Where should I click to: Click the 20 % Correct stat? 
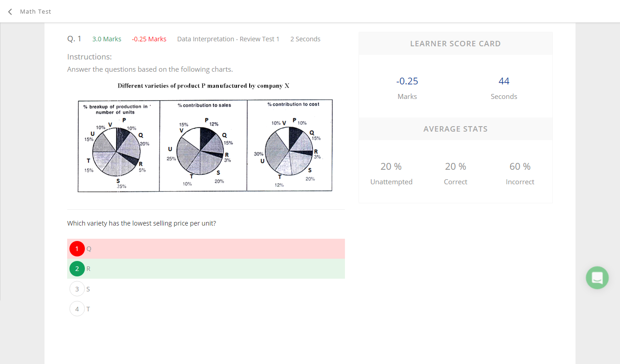coord(455,173)
